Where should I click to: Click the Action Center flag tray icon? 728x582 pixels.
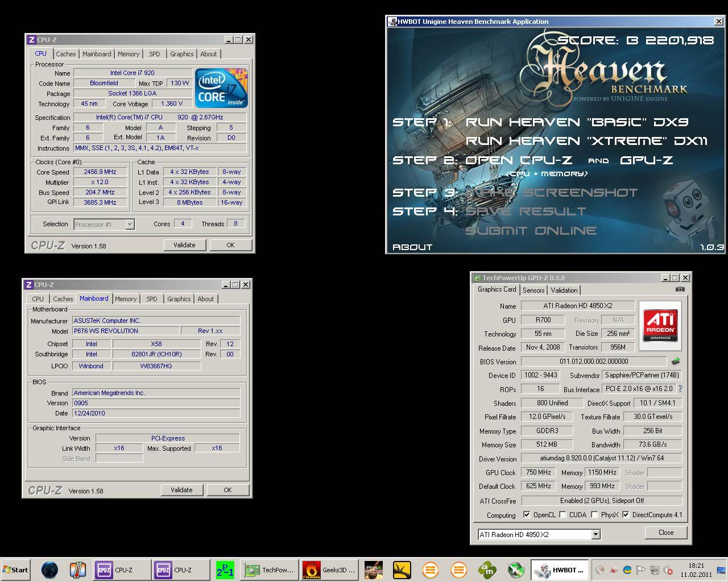coord(640,570)
